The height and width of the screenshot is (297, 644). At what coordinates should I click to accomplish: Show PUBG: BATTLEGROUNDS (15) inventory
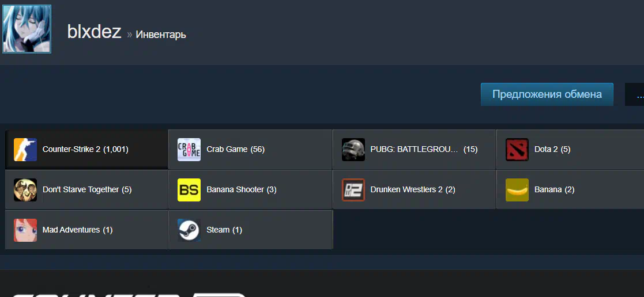click(x=414, y=149)
